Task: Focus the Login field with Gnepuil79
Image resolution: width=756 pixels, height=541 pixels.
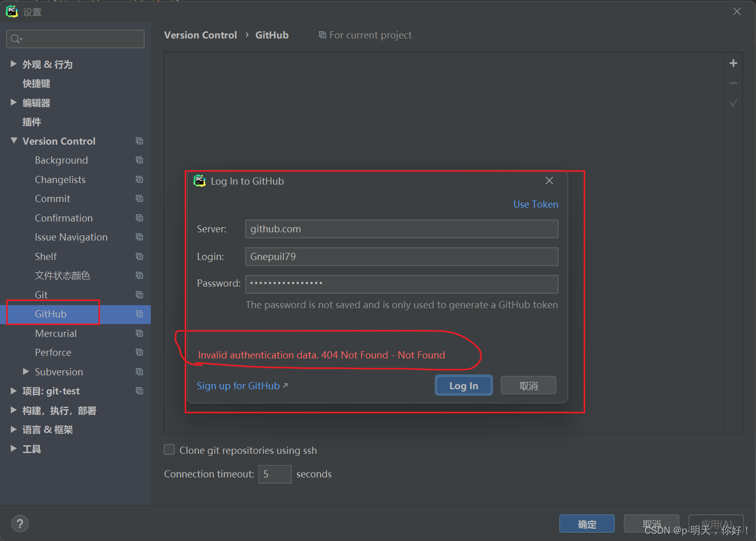Action: tap(402, 256)
